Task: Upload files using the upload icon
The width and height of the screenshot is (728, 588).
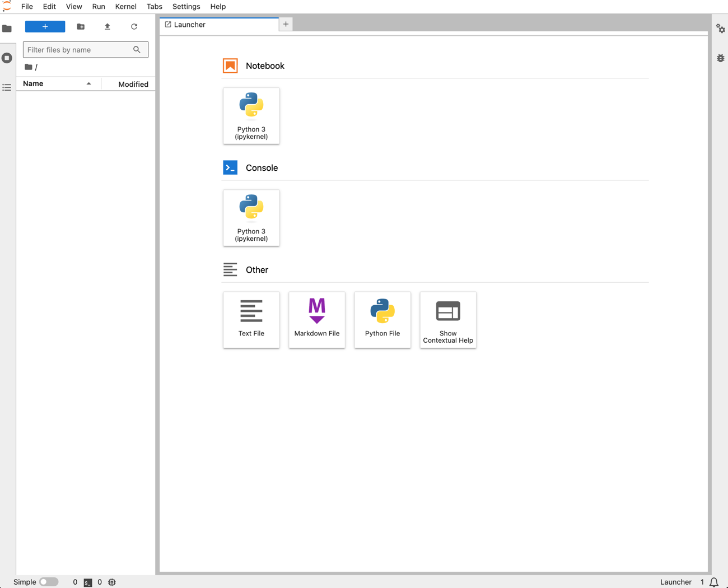Action: 107,26
